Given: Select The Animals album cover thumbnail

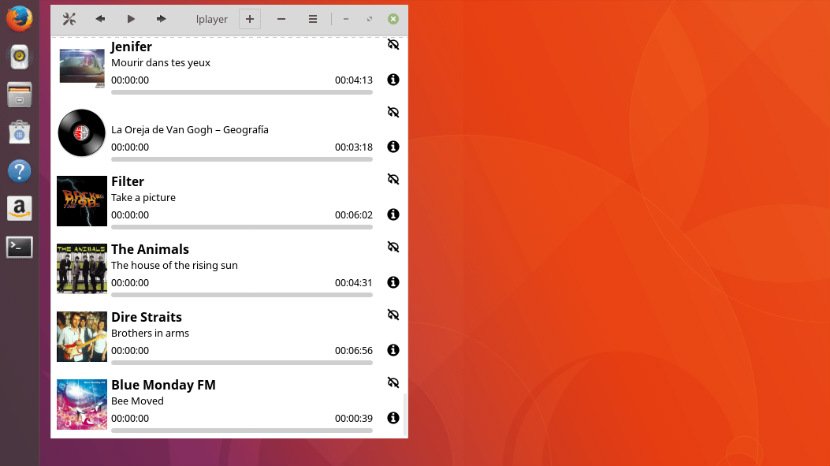Looking at the screenshot, I should coord(82,268).
